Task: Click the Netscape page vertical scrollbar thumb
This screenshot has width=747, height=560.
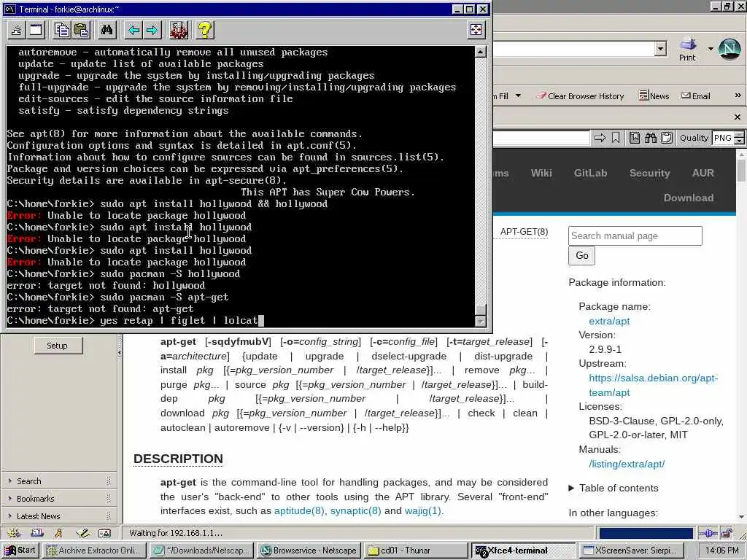Action: 741,171
